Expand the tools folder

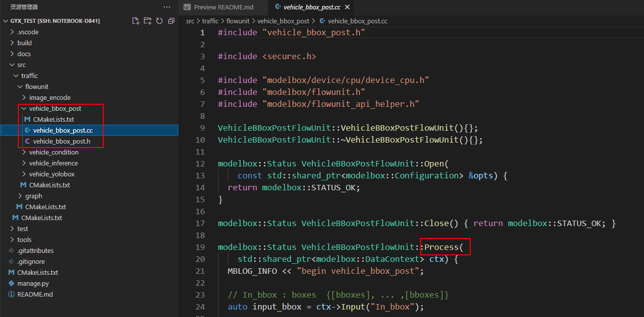point(89,240)
